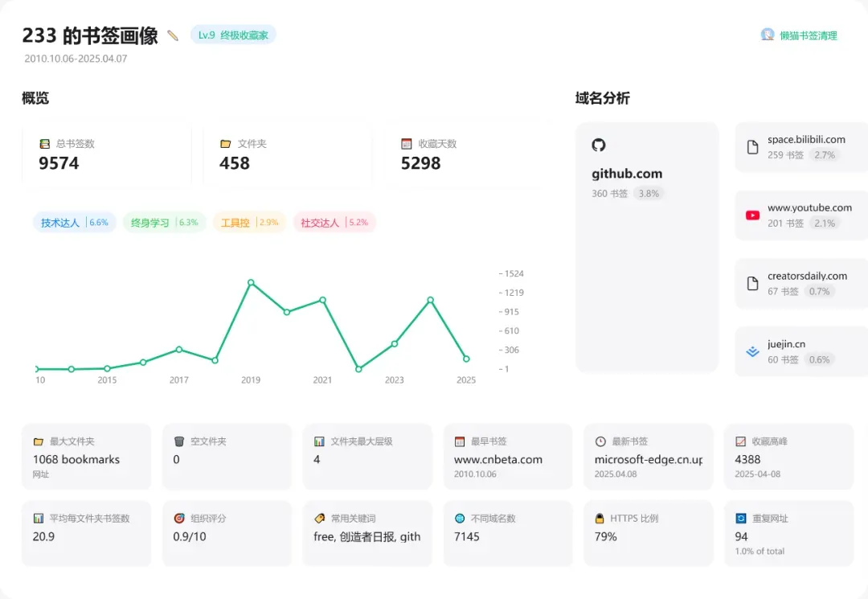The height and width of the screenshot is (599, 868).
Task: Click the 1.0% of total text
Action: click(x=759, y=552)
